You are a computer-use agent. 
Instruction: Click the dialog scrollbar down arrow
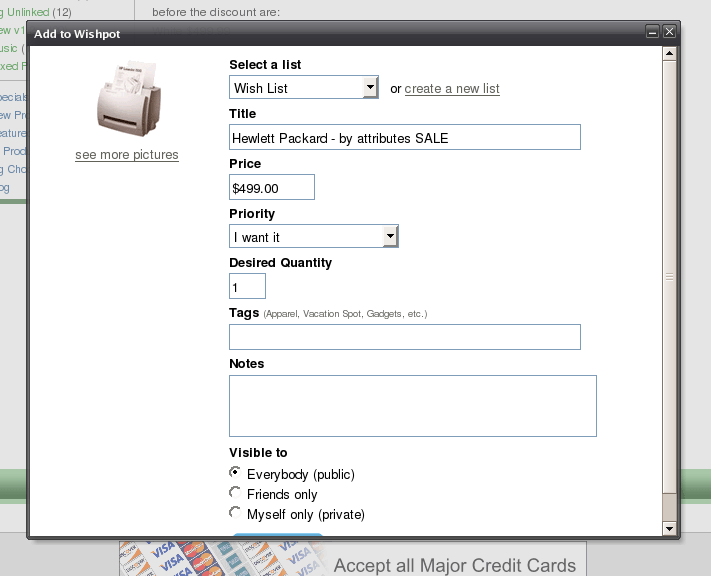[x=669, y=528]
